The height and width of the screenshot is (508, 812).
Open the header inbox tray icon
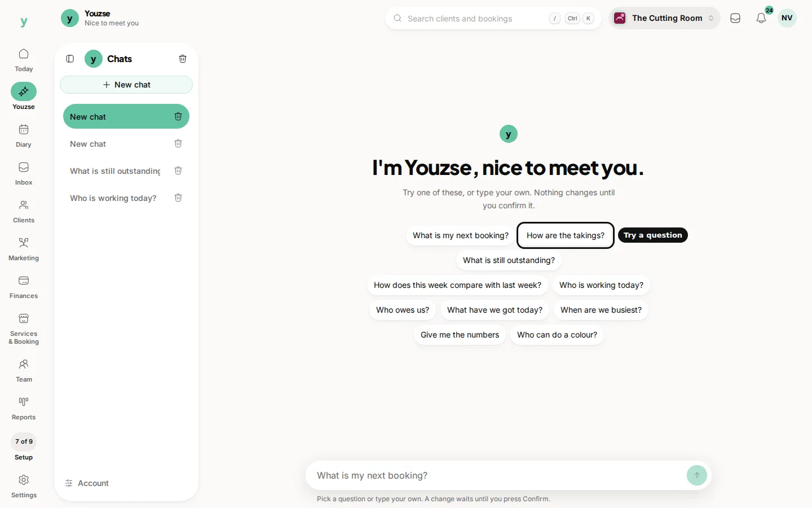[735, 18]
